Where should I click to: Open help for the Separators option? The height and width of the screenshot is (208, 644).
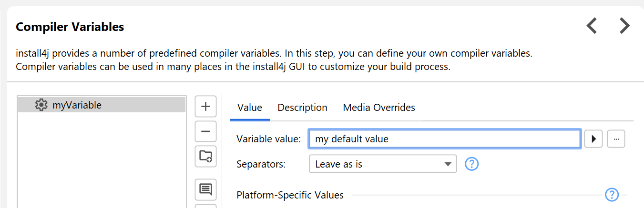pyautogui.click(x=471, y=164)
